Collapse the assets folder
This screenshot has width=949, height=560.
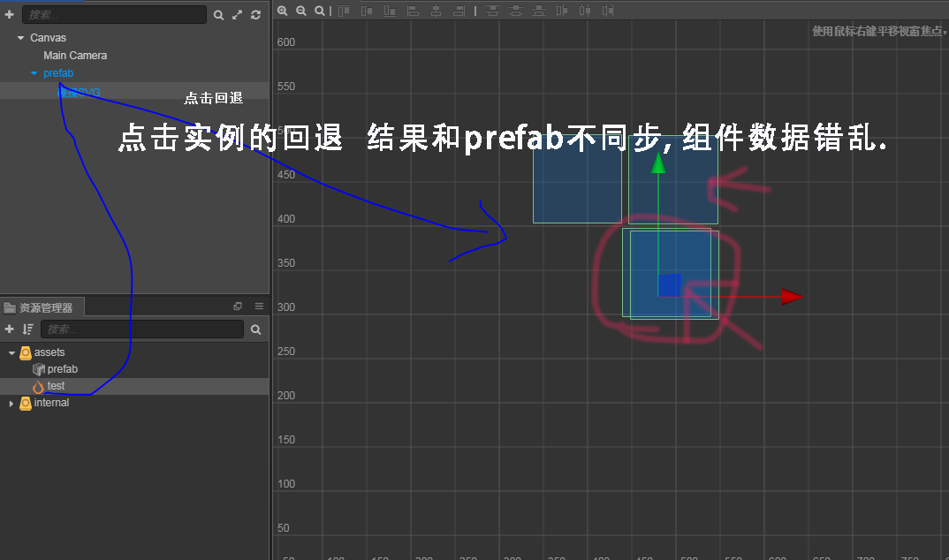pos(11,352)
